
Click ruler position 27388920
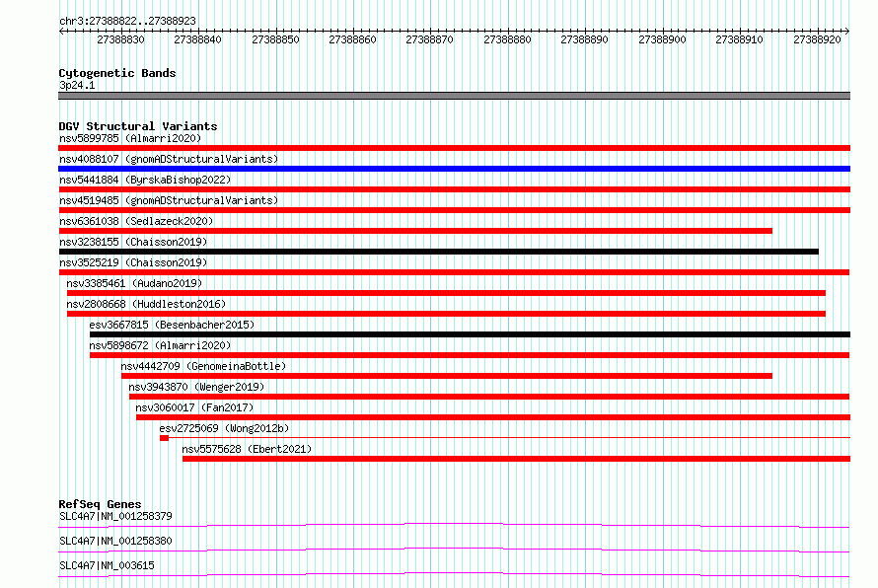817,39
